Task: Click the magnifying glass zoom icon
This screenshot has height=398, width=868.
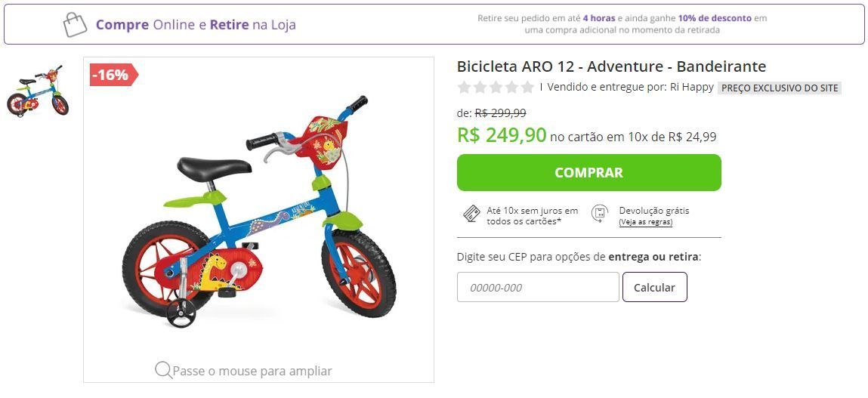Action: click(163, 370)
